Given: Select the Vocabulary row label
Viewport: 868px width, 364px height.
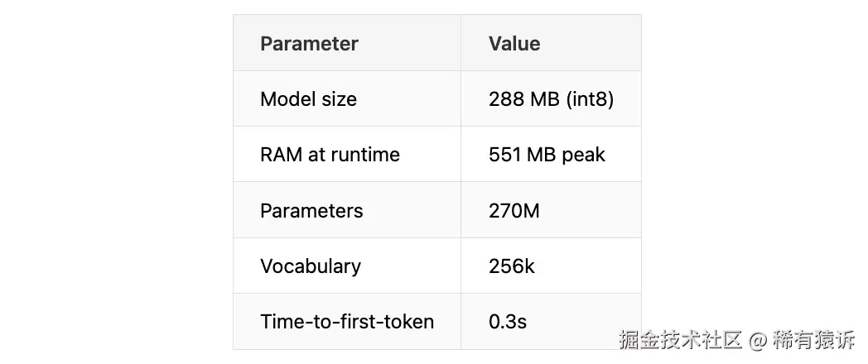Looking at the screenshot, I should (x=311, y=266).
